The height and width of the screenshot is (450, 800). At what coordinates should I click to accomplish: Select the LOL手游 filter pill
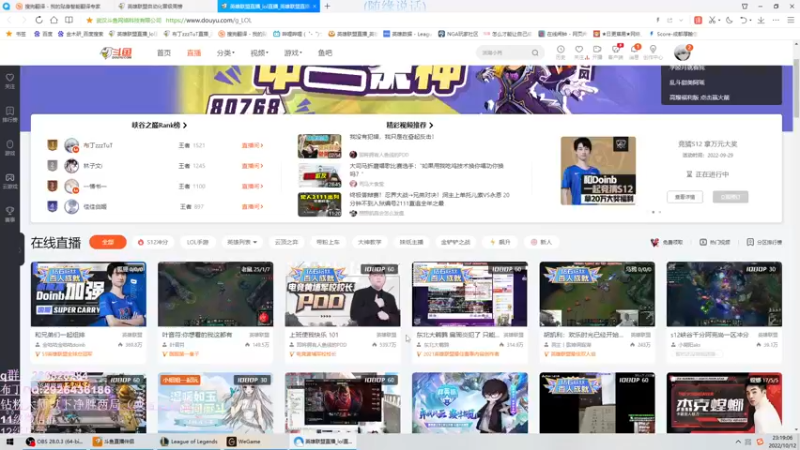point(197,242)
